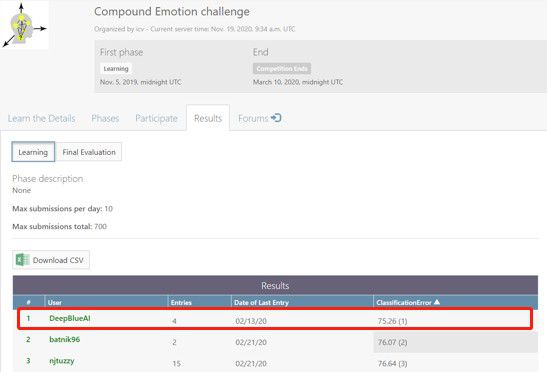Screen dimensions: 547x375
Task: Open DeepBlueAI user profile link
Action: [x=70, y=318]
